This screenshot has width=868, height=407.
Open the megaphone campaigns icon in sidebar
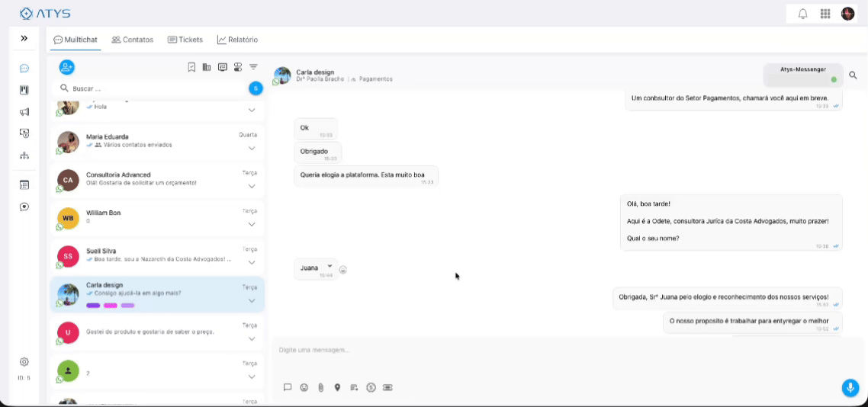[24, 112]
